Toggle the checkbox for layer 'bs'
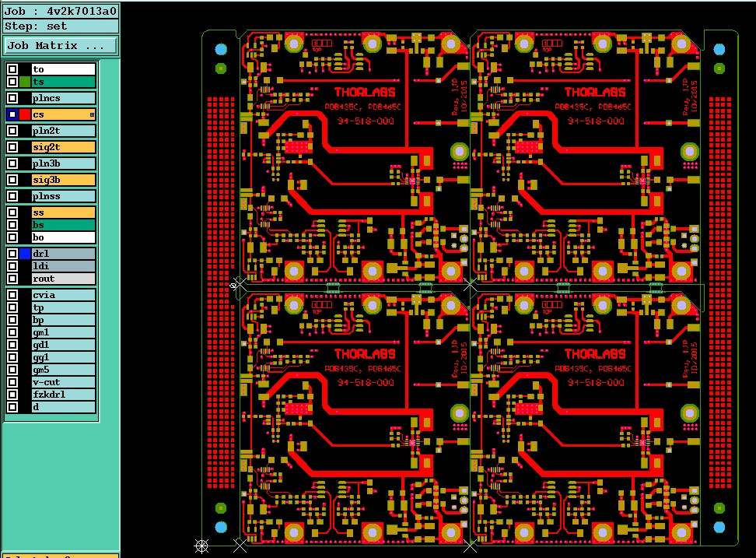 [12, 225]
